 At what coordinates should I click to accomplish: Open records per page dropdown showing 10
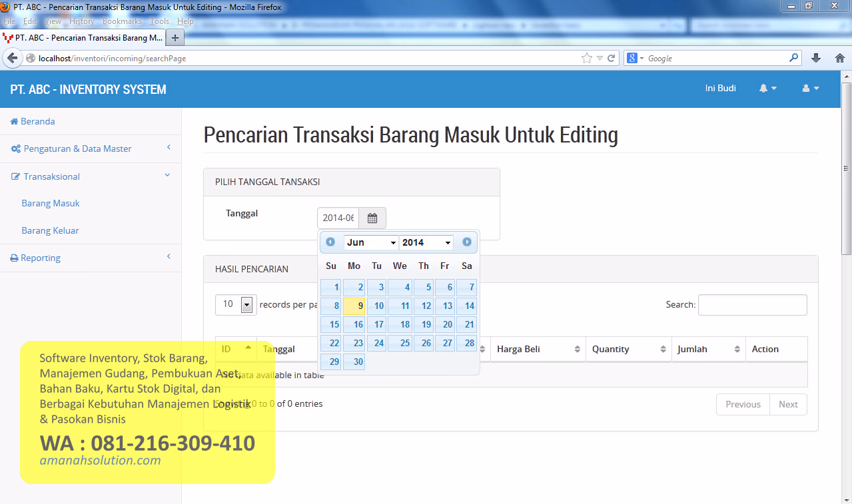[236, 305]
